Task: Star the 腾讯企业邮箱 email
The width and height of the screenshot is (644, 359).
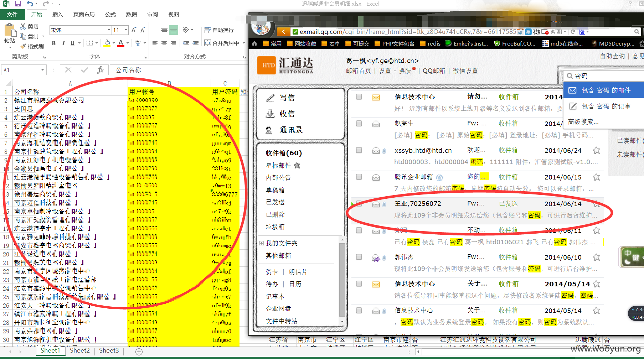Action: tap(596, 177)
